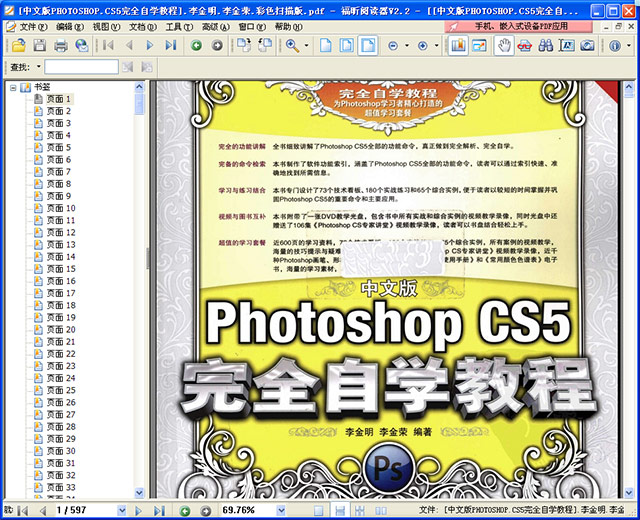Select single page layout in status bar
640x520 pixels.
(x=318, y=511)
